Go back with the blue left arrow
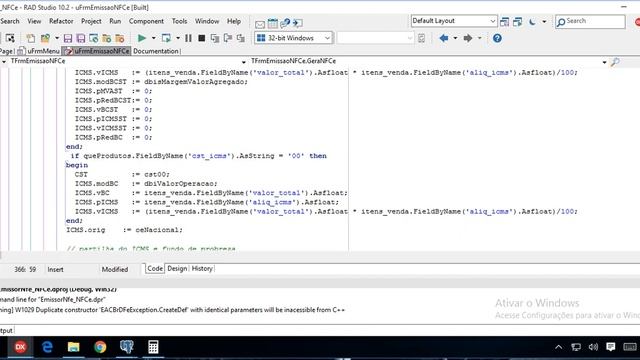The width and height of the screenshot is (640, 360). pyautogui.click(x=444, y=38)
